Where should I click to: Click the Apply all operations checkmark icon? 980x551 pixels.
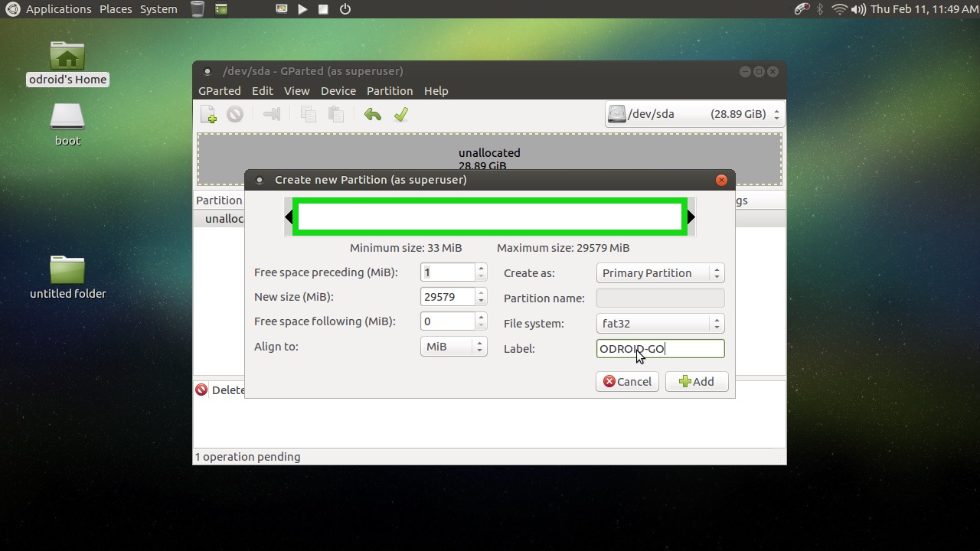(x=400, y=115)
